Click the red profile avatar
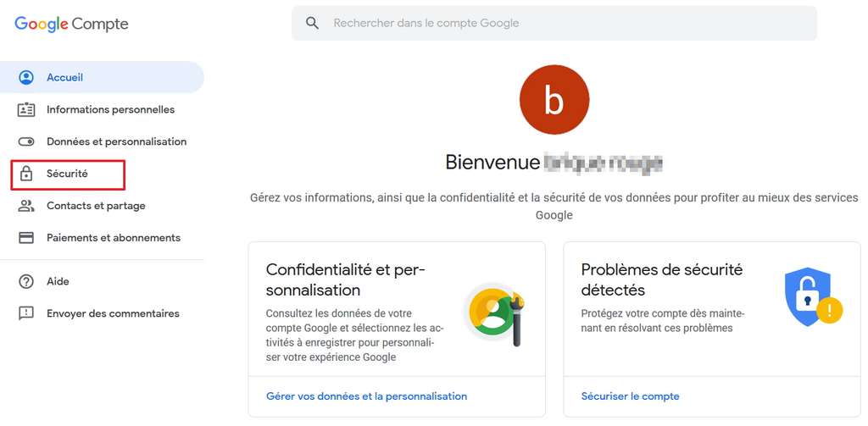 (554, 100)
